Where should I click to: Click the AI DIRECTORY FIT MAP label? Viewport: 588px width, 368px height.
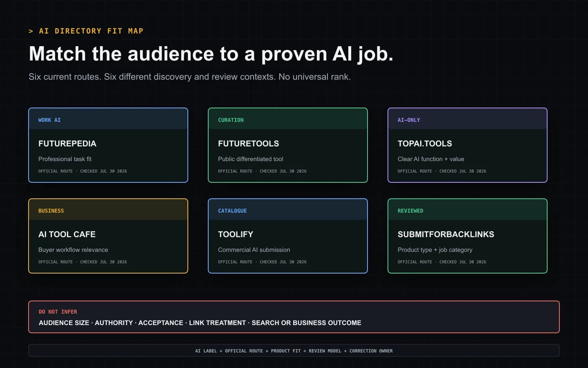tap(86, 31)
